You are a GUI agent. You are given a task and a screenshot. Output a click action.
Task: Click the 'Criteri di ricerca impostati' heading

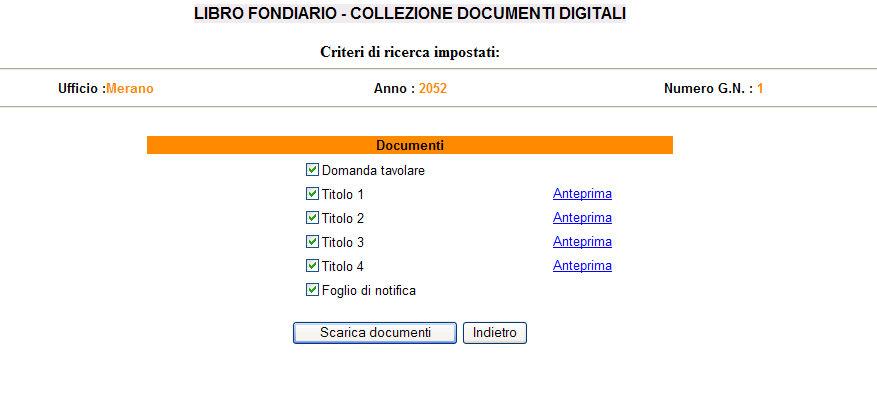[410, 52]
